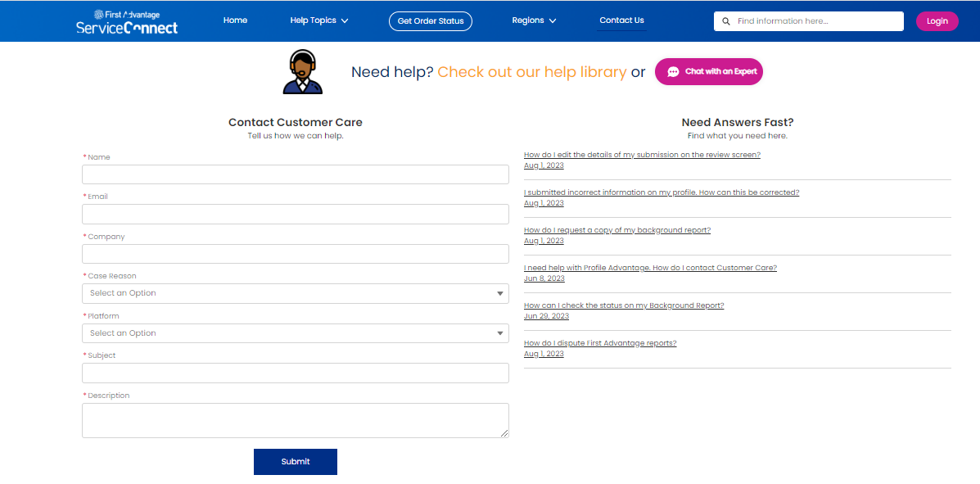Expand the Regions menu
Image resolution: width=980 pixels, height=484 pixels.
[534, 20]
